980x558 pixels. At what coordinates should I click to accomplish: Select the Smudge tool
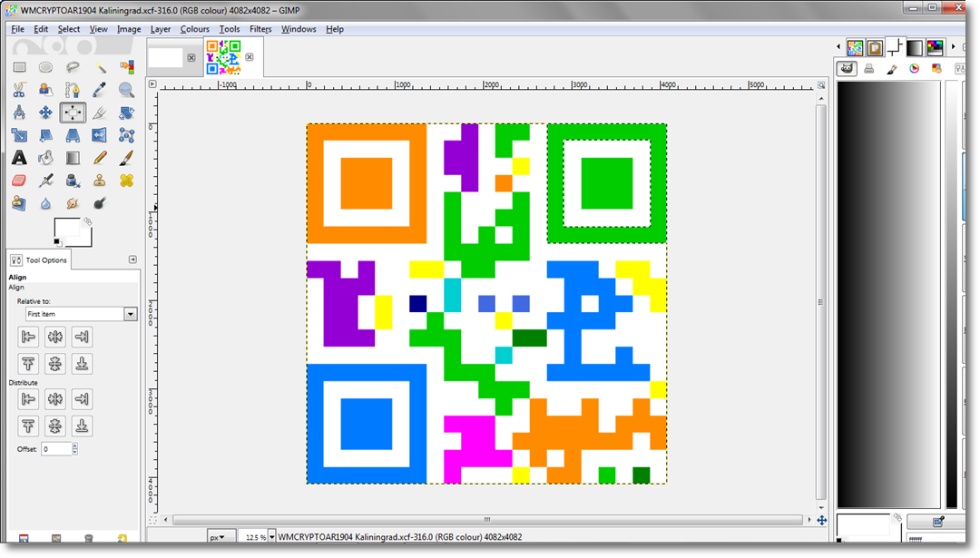point(73,204)
